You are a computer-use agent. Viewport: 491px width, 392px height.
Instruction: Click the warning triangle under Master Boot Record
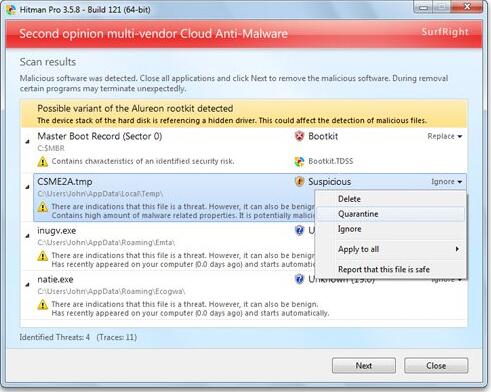[43, 162]
